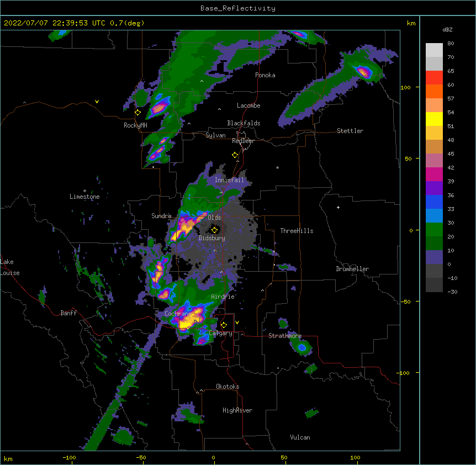Click the Okotoks city label
The height and width of the screenshot is (465, 476).
(228, 387)
